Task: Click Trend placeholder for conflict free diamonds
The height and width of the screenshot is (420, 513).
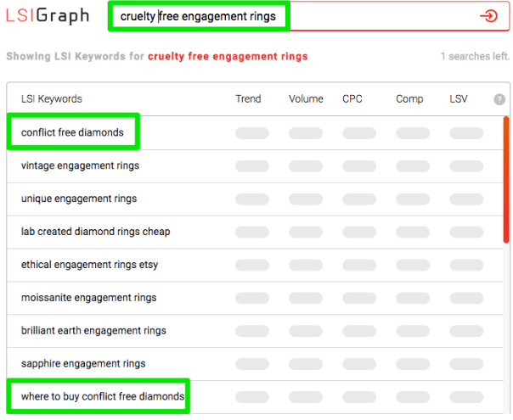Action: pyautogui.click(x=252, y=133)
